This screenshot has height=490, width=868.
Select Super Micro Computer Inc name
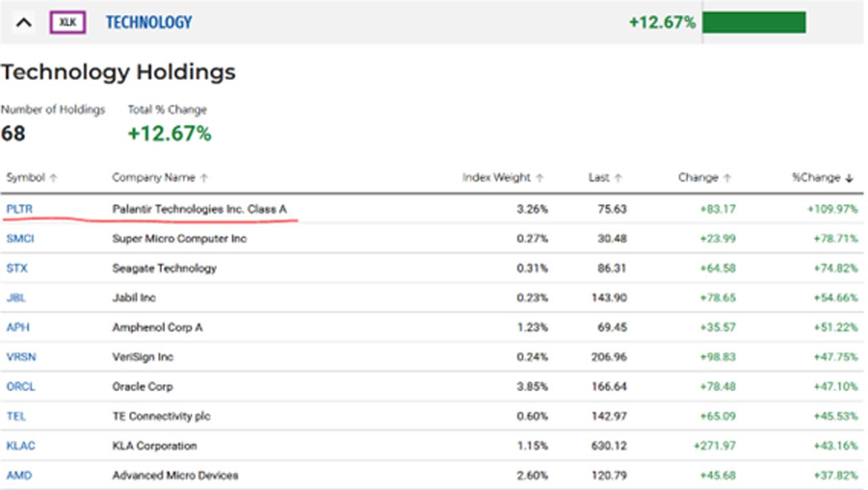click(x=180, y=239)
